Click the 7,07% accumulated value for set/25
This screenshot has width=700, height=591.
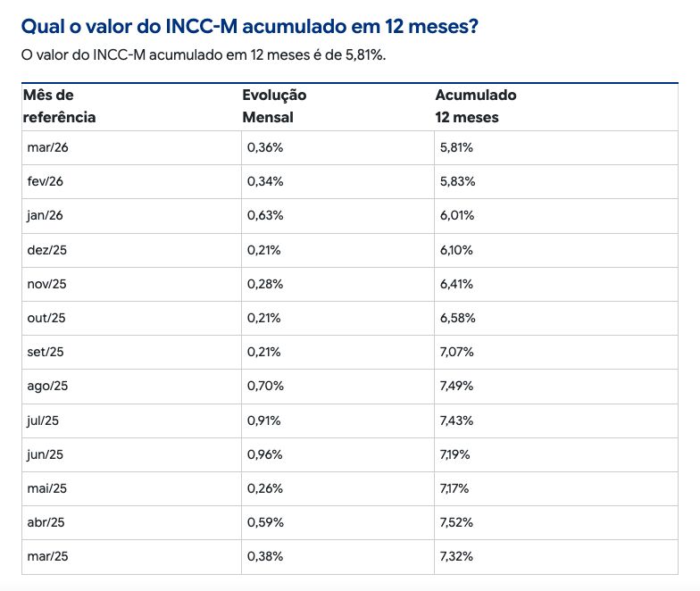tap(457, 352)
